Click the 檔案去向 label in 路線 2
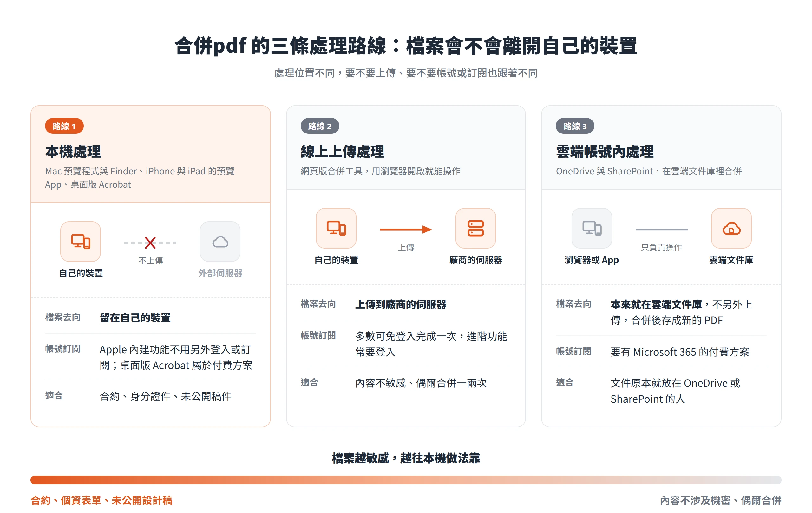Screen dimensions: 812x513 [x=318, y=304]
